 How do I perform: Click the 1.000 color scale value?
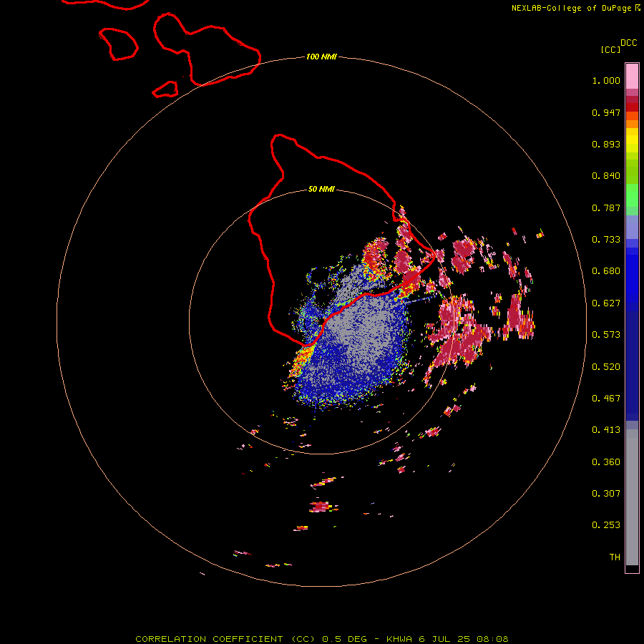click(x=606, y=80)
